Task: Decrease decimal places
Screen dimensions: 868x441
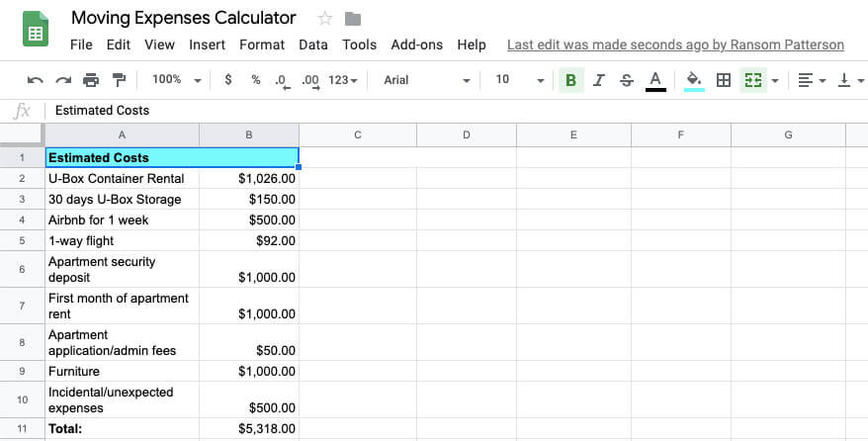Action: (x=283, y=81)
